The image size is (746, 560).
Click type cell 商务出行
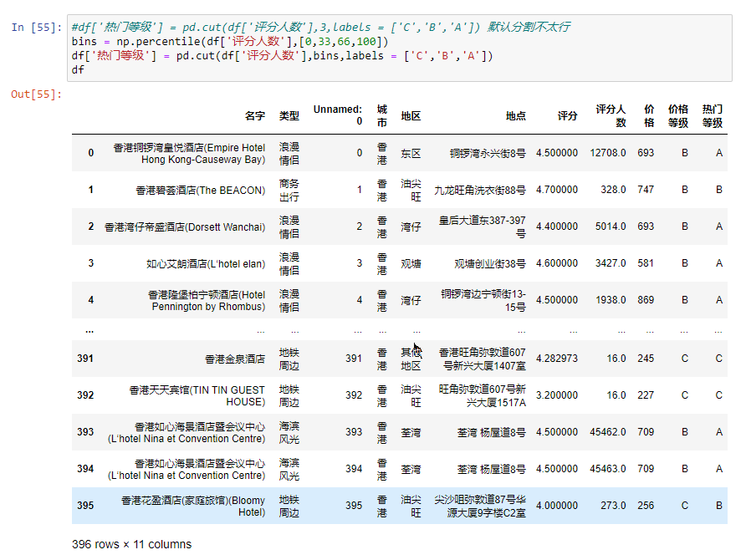(x=289, y=191)
